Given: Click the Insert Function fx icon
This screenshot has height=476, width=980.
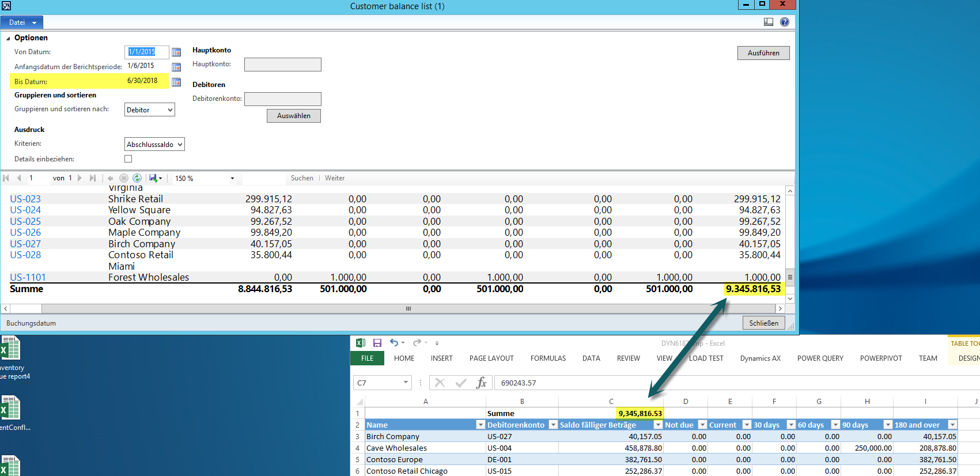Looking at the screenshot, I should pyautogui.click(x=482, y=383).
